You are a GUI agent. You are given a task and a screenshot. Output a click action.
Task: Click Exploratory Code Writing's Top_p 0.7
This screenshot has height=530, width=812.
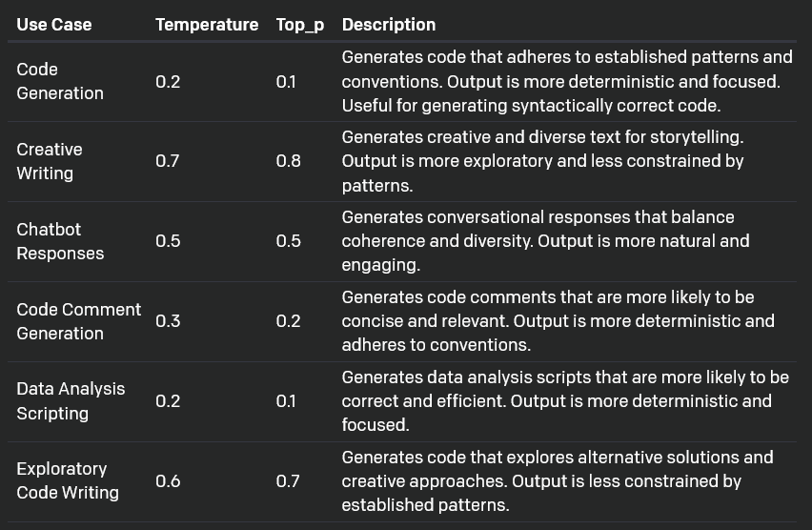tap(288, 481)
